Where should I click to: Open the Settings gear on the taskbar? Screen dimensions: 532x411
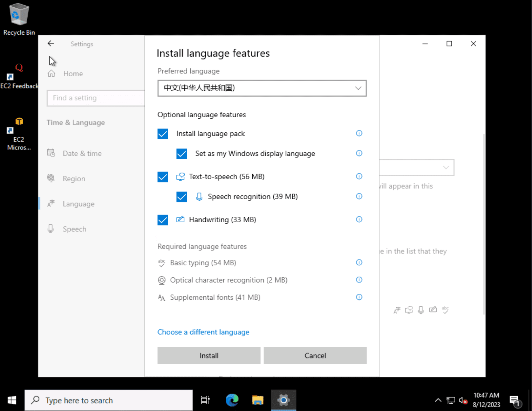coord(284,400)
